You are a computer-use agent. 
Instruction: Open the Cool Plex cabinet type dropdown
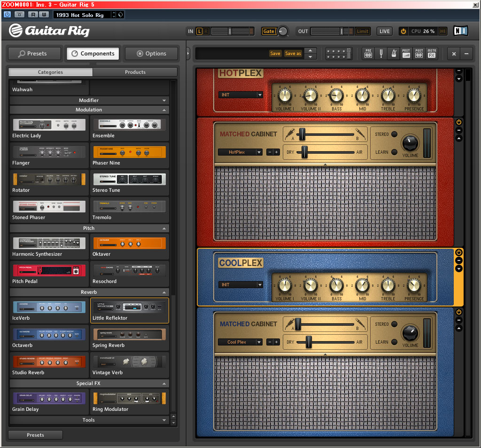[240, 342]
